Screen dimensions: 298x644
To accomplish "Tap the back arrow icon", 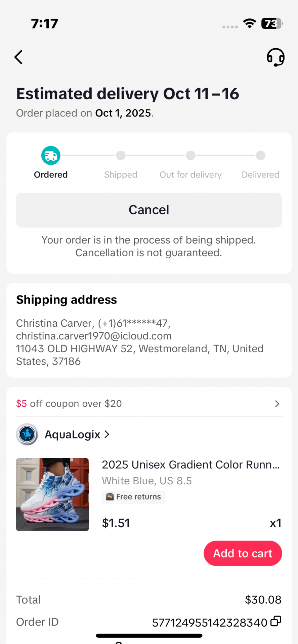I will click(19, 57).
